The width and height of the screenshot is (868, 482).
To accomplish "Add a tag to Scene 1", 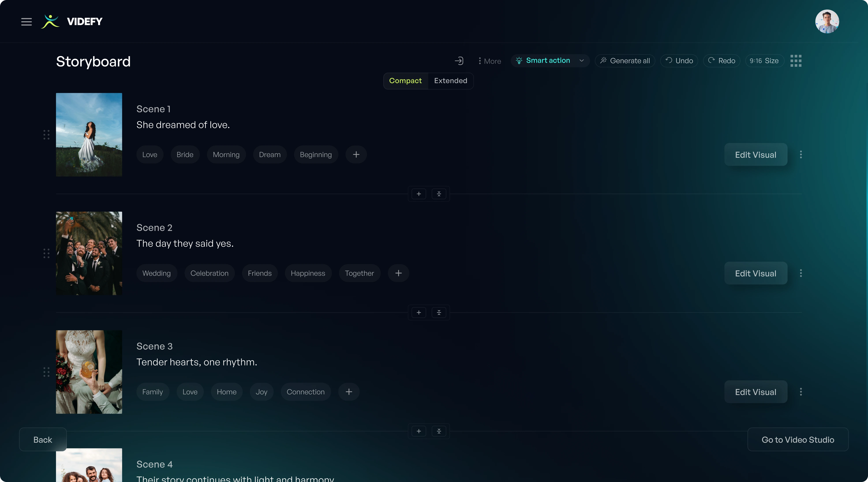I will 356,154.
